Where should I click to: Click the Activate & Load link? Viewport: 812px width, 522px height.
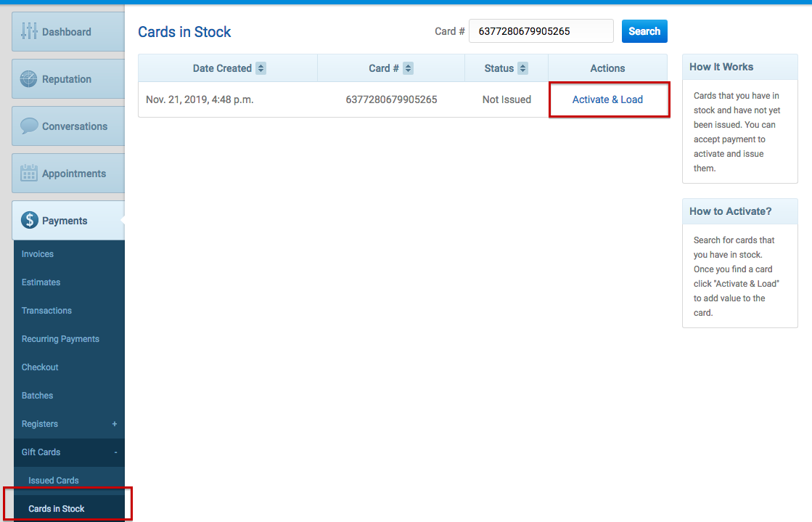(x=607, y=99)
